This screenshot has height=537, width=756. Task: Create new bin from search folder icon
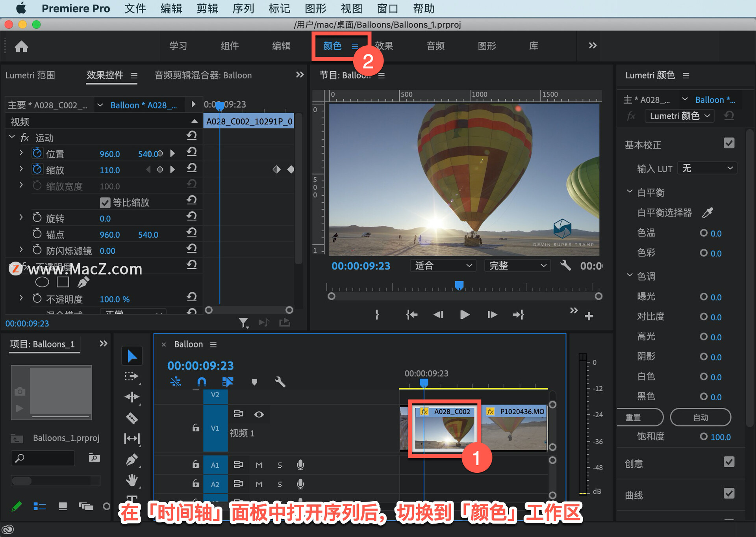tap(94, 458)
